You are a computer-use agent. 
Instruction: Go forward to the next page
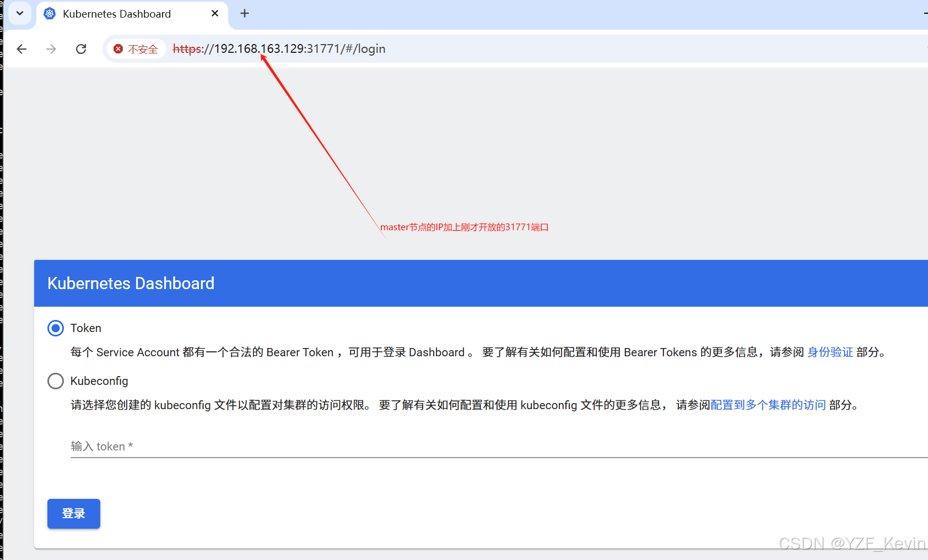tap(51, 49)
